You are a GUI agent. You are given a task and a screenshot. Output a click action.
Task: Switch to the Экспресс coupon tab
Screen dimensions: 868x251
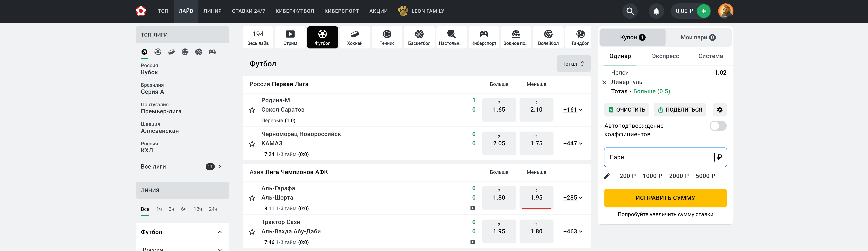(x=665, y=56)
